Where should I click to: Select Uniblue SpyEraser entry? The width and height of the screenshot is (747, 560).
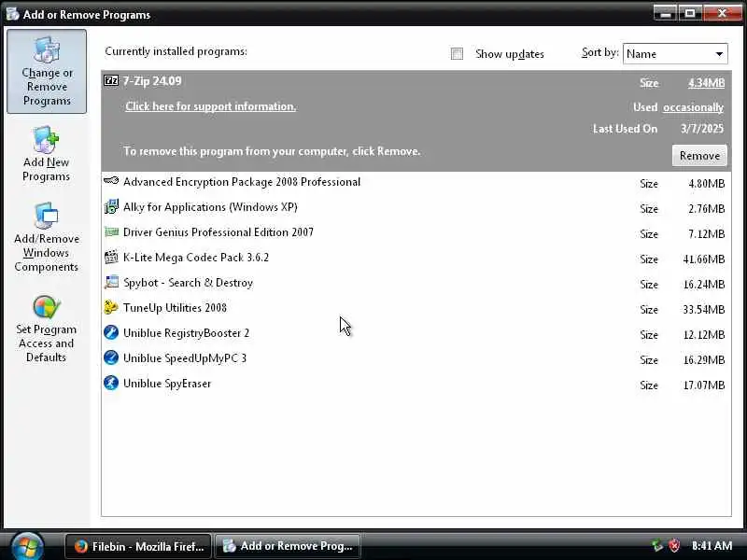click(416, 385)
